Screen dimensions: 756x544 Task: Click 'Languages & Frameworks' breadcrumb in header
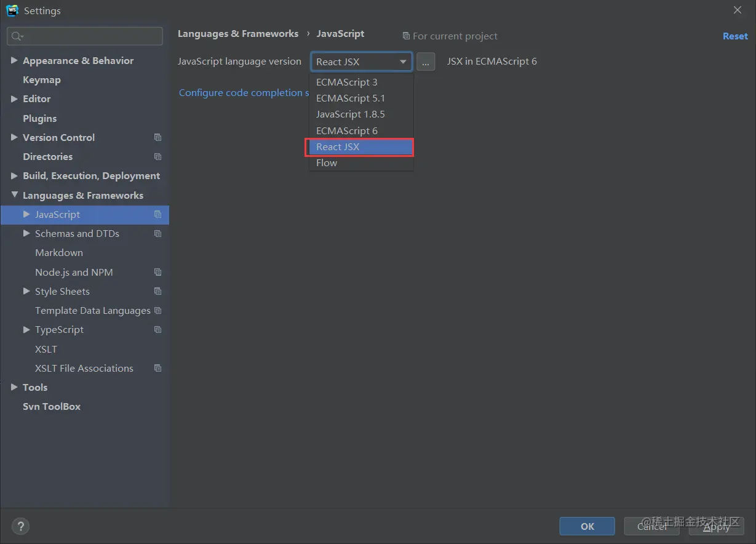pos(238,34)
